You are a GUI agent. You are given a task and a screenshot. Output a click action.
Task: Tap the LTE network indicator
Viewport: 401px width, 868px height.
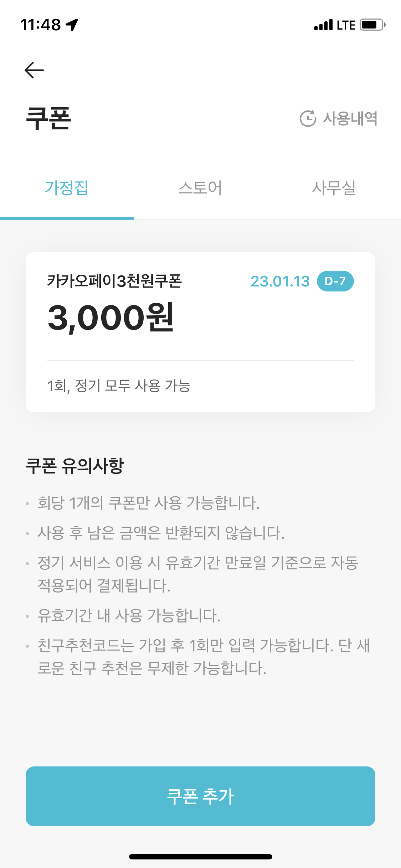(x=346, y=25)
